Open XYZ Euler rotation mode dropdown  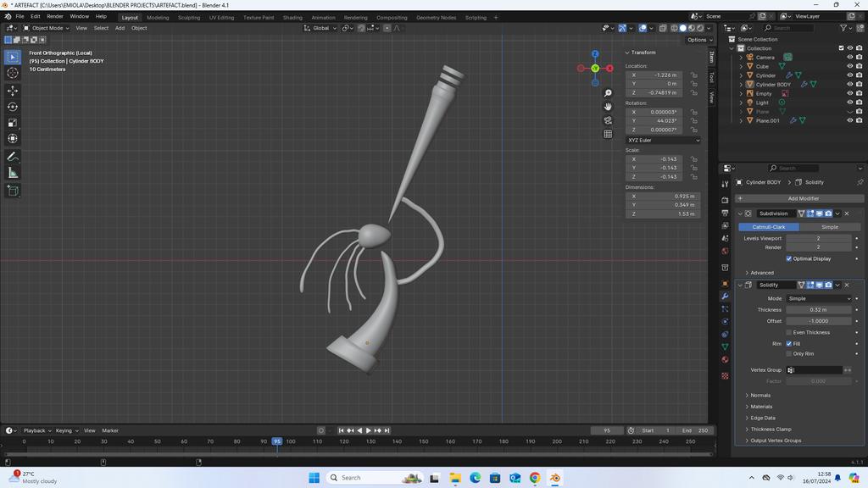[x=663, y=140]
